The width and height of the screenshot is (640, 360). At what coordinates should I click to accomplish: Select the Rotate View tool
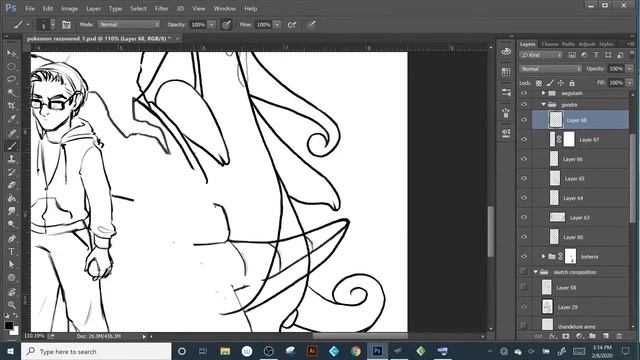pos(11,292)
